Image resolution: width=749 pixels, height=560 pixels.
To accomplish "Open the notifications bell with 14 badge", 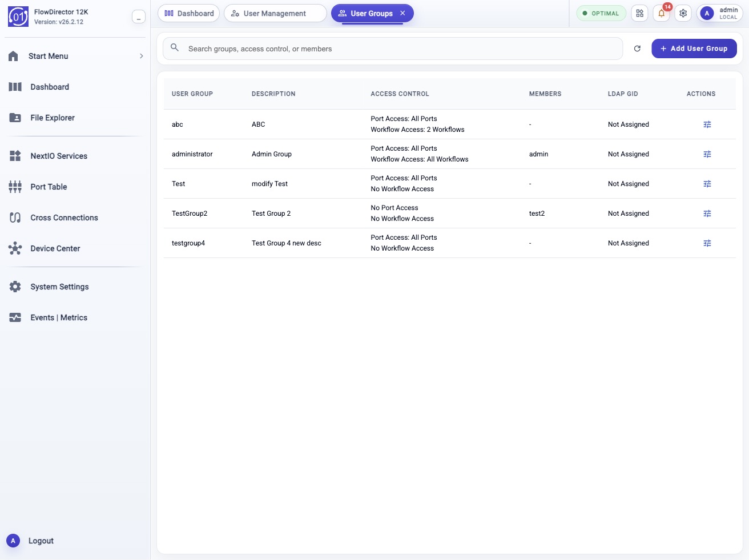I will (662, 13).
